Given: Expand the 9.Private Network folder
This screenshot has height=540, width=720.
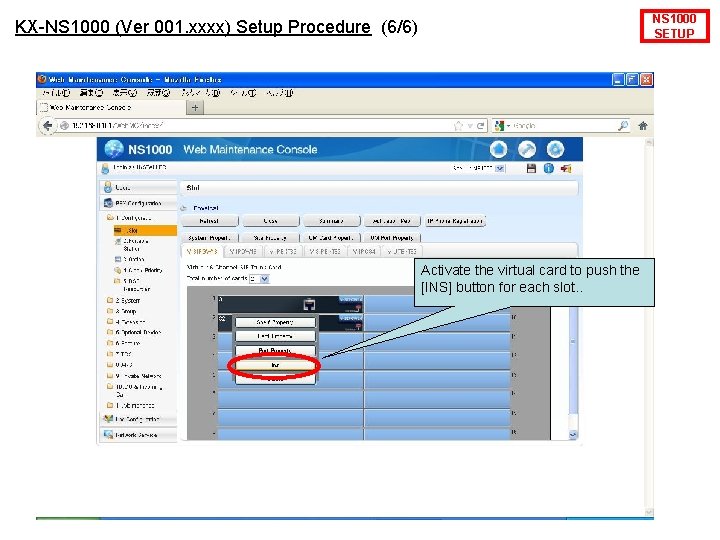Looking at the screenshot, I should click(134, 376).
